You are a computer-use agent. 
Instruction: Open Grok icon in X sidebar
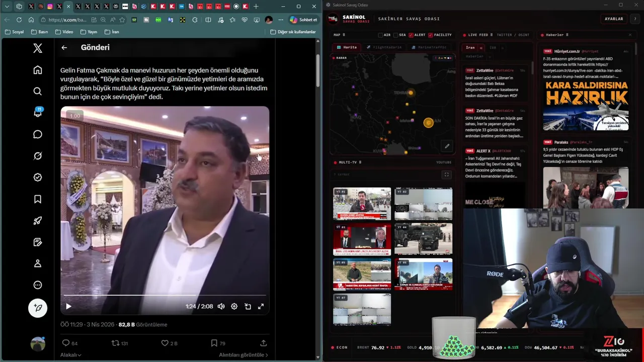click(x=38, y=156)
